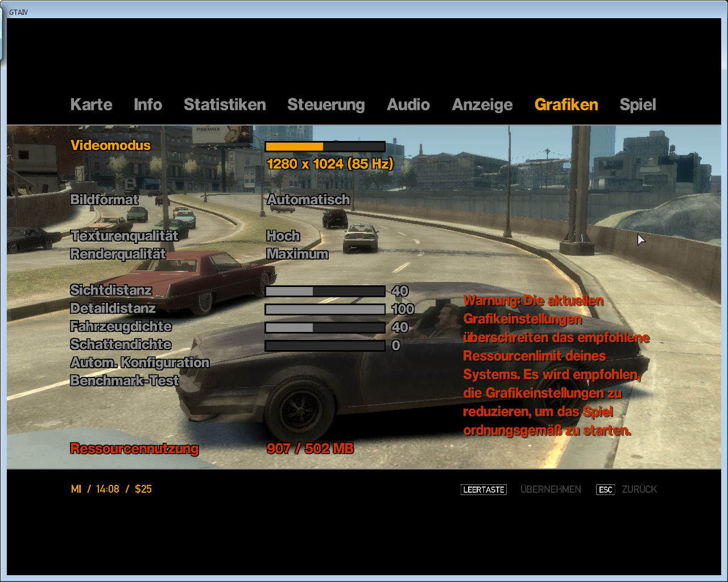The width and height of the screenshot is (728, 582).
Task: Select the Fahrzeugdichte setting
Action: tap(121, 327)
